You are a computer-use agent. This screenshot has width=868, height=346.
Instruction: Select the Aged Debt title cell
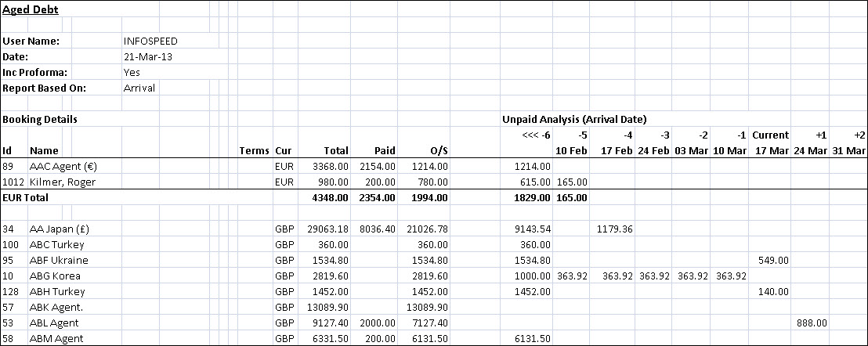pyautogui.click(x=30, y=9)
